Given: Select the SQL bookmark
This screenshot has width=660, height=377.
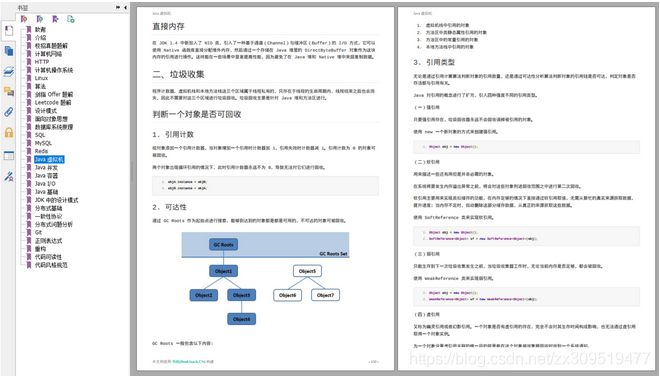Looking at the screenshot, I should tap(40, 135).
